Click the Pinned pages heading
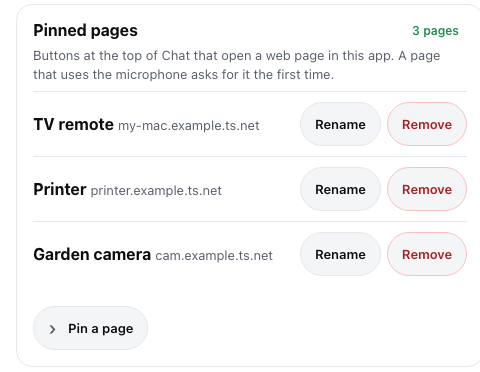Screen dimensions: 480x372 [85, 30]
